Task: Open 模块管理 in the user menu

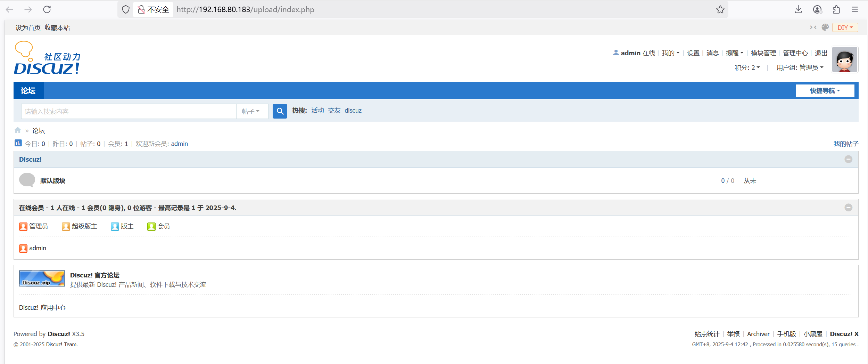Action: click(x=763, y=53)
